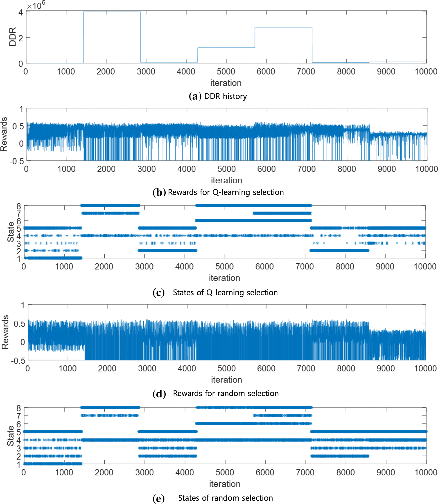Click the 4000 x-tick in panel (e)

(185, 472)
